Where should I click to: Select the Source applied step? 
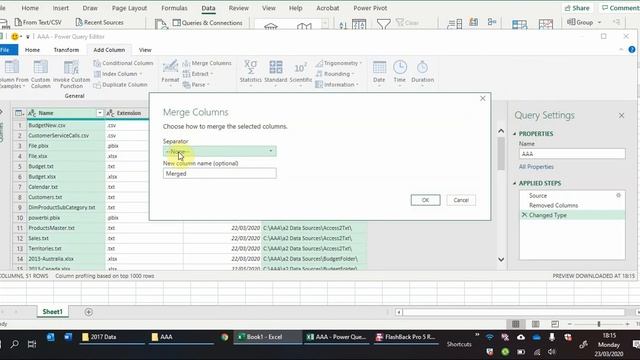tap(538, 196)
